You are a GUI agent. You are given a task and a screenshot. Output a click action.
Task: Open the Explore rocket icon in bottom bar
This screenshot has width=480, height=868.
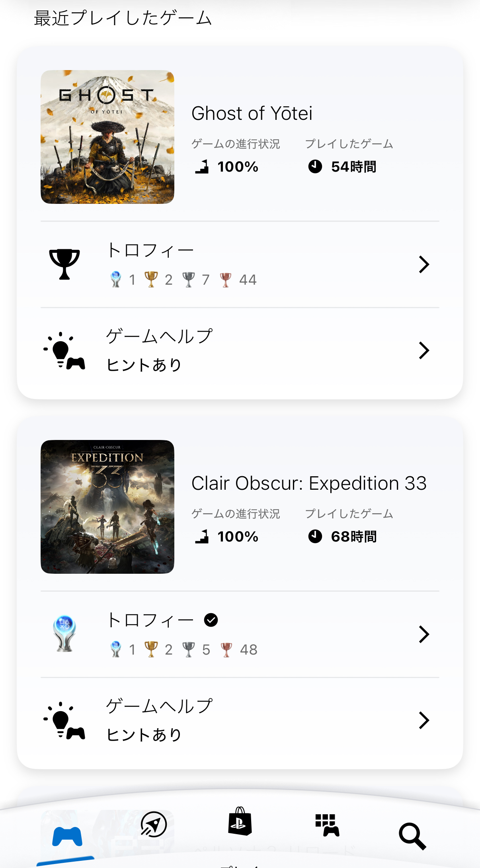(x=154, y=824)
